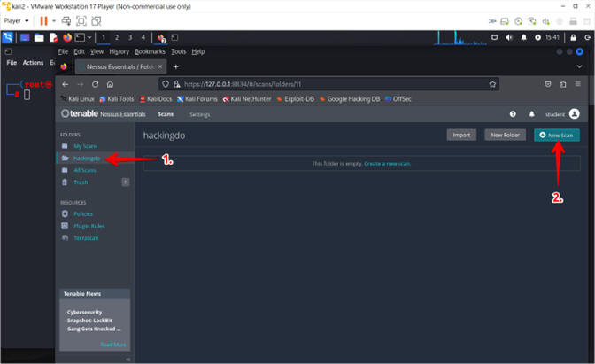This screenshot has height=364, width=595.
Task: Open a new Firefox tab
Action: [x=175, y=66]
